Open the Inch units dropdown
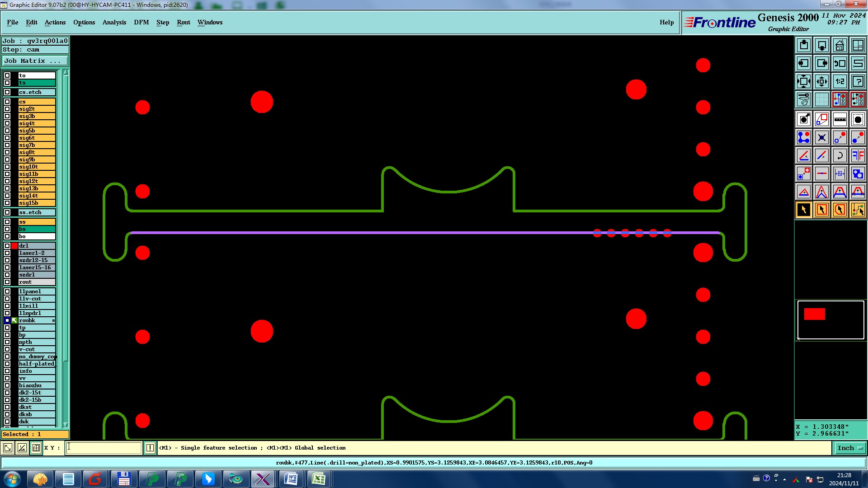The height and width of the screenshot is (488, 868). (850, 448)
